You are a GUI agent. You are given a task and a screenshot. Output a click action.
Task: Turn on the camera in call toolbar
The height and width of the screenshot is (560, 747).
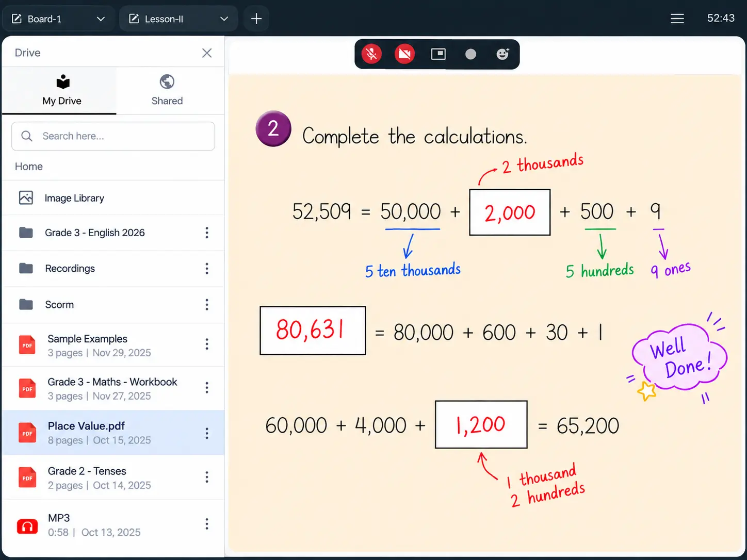405,54
